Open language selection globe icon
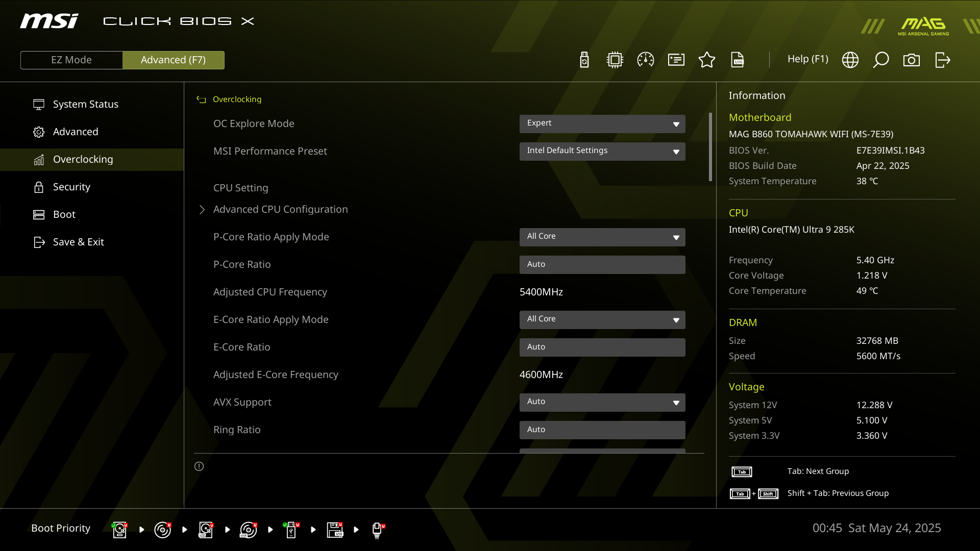Viewport: 980px width, 551px height. (x=850, y=60)
